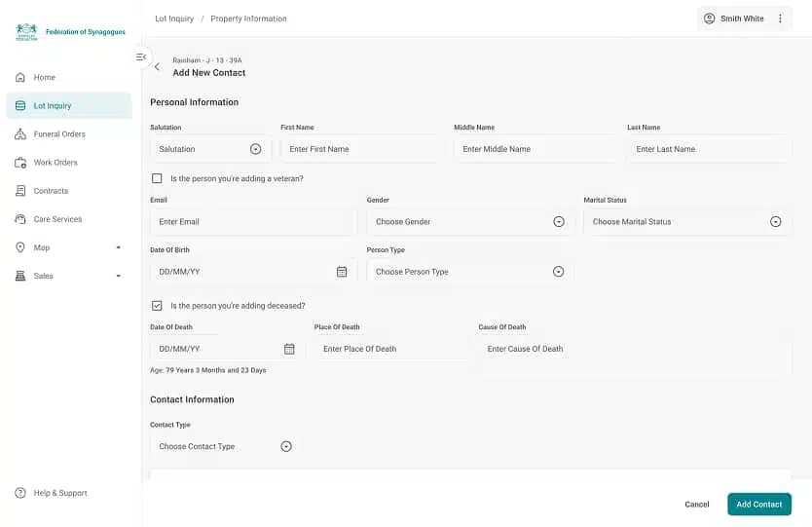Expand the Map submenu arrow

click(119, 247)
